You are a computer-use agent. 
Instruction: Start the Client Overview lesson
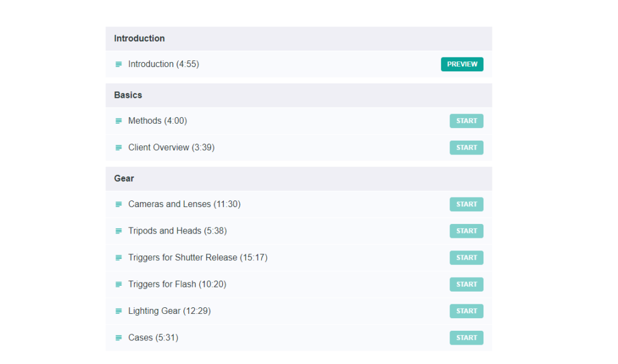(466, 147)
